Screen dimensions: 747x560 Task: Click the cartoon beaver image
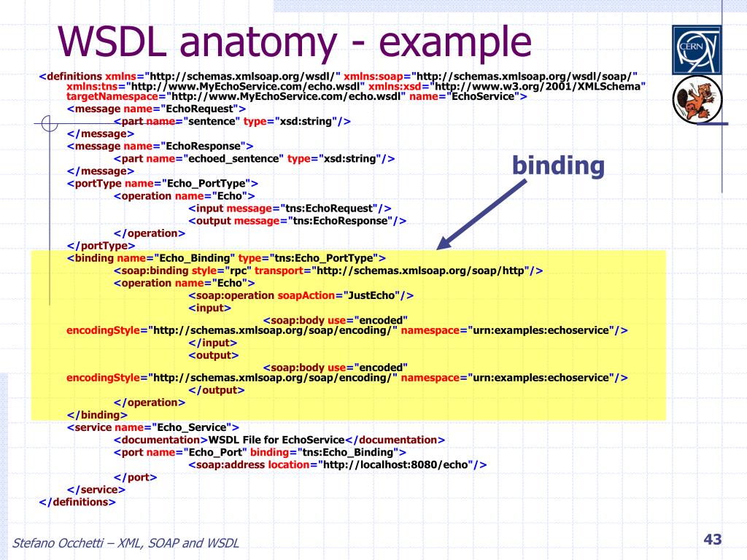pos(697,100)
